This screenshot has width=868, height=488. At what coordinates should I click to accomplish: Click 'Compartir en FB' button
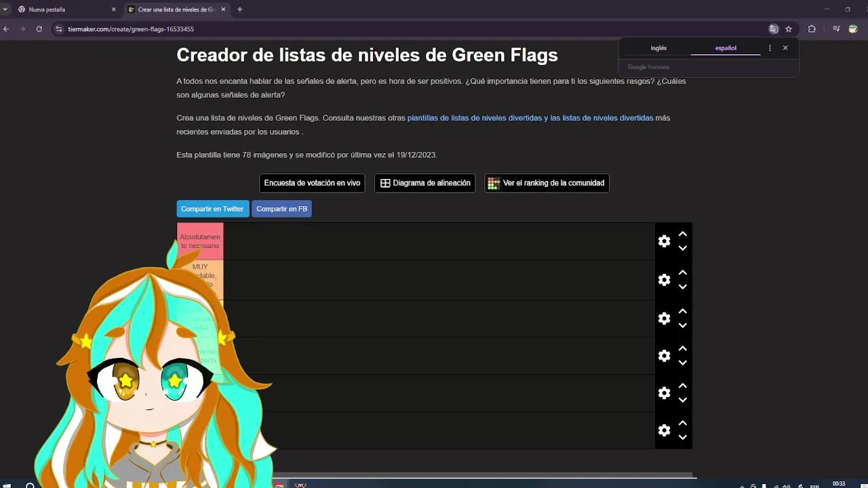[x=281, y=209]
